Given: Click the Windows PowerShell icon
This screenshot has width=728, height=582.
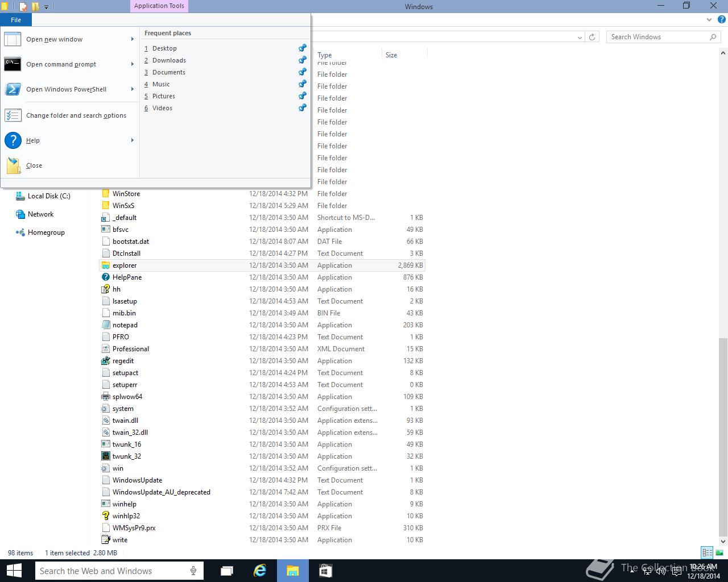Looking at the screenshot, I should [13, 89].
